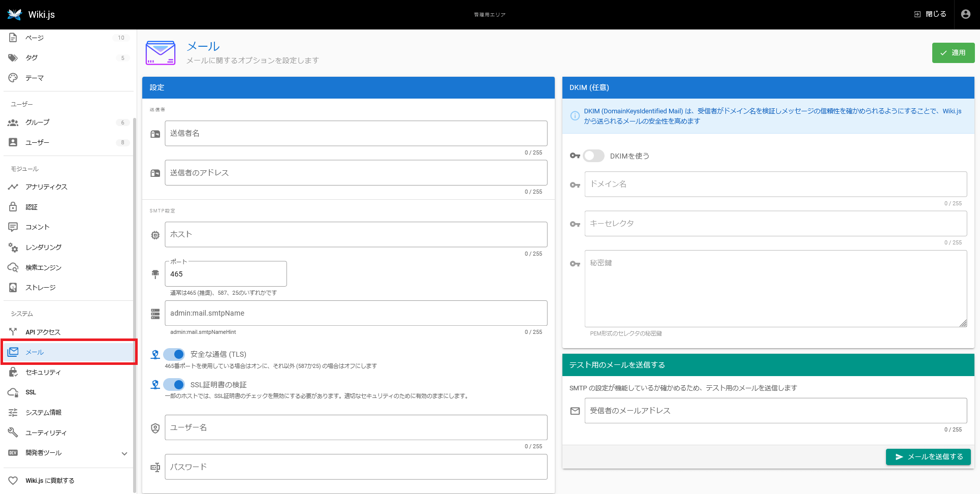Screen dimensions: 980x494
Task: Click the envelope icon beside 受信者のメールアドレス
Action: point(575,411)
